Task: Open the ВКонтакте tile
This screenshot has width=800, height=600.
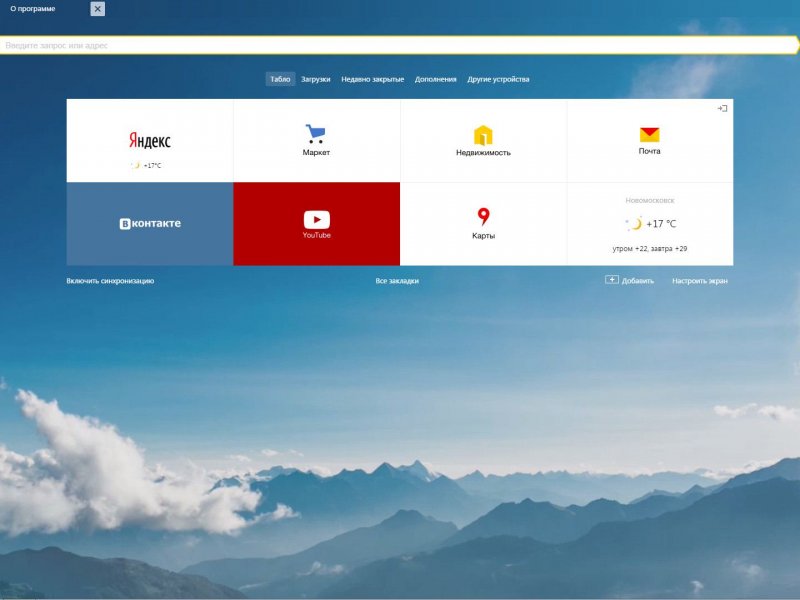Action: tap(149, 224)
